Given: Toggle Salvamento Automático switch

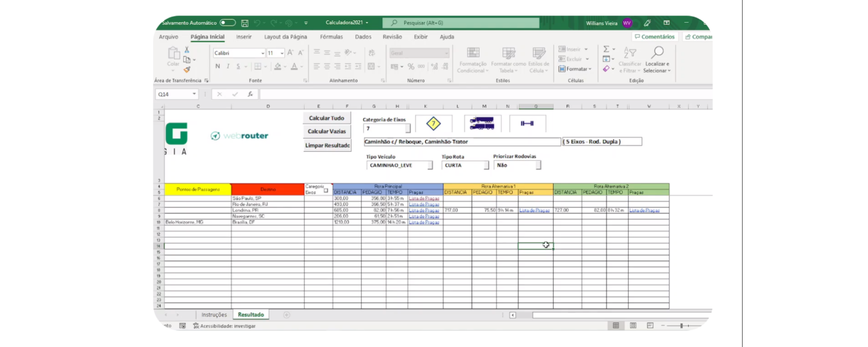Looking at the screenshot, I should coord(227,23).
